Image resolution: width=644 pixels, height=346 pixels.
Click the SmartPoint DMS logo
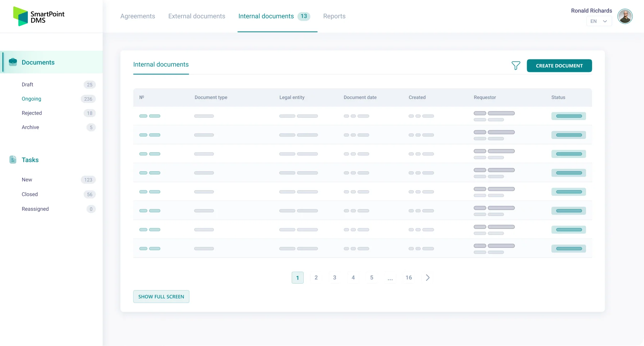pos(38,16)
